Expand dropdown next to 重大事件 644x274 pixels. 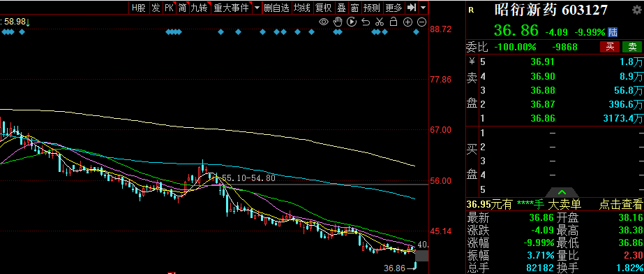point(257,8)
